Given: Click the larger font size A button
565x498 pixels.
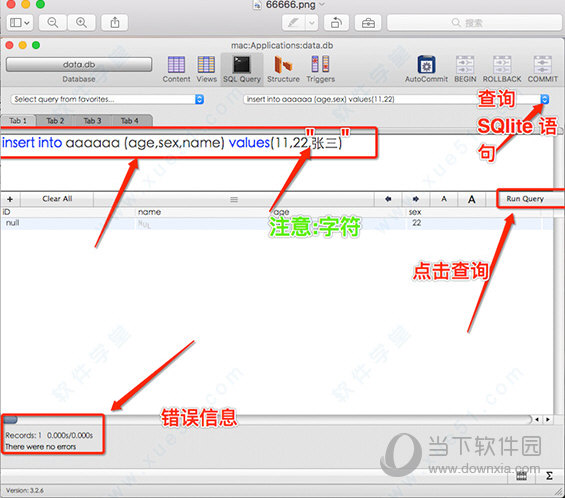Looking at the screenshot, I should (471, 199).
